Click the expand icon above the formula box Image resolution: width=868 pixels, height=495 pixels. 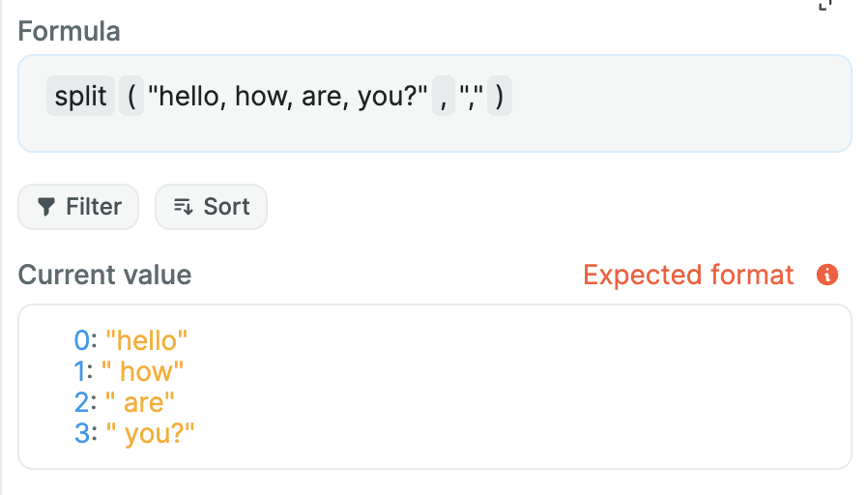[x=825, y=5]
